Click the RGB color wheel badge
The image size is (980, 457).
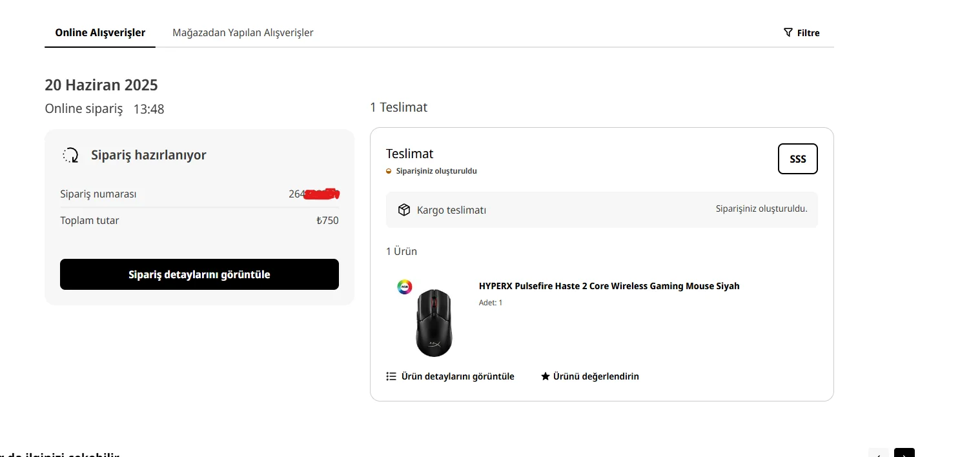405,287
